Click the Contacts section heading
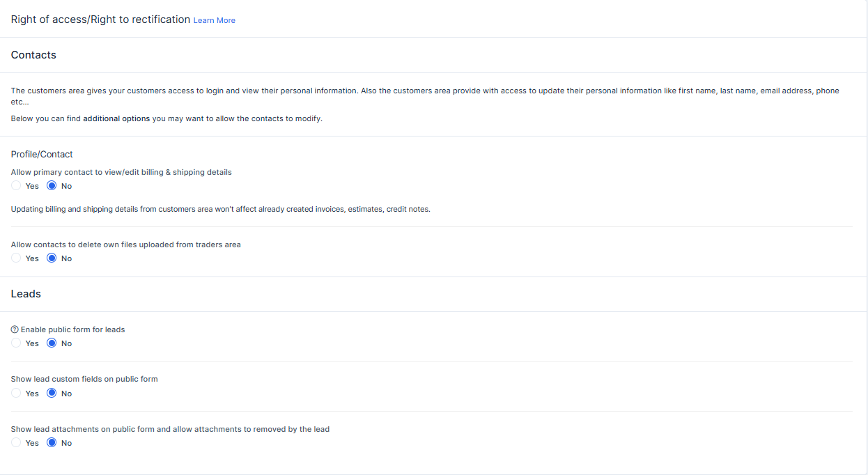This screenshot has height=475, width=868. (33, 55)
